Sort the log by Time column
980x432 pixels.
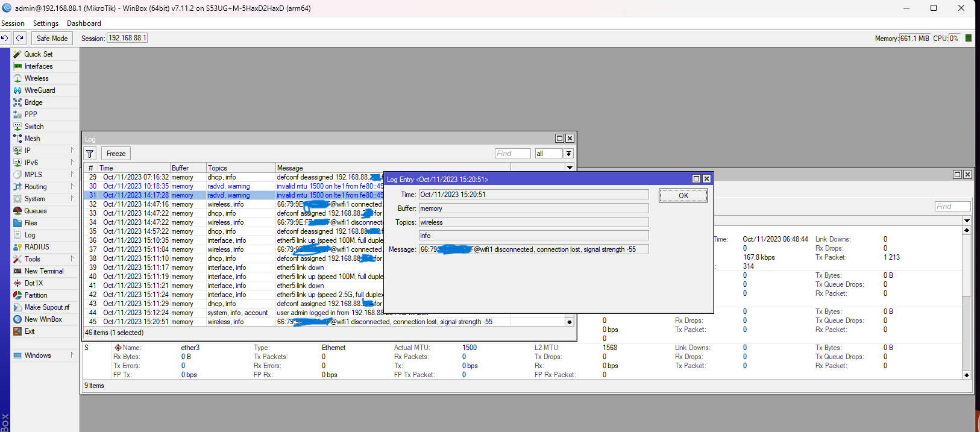134,168
